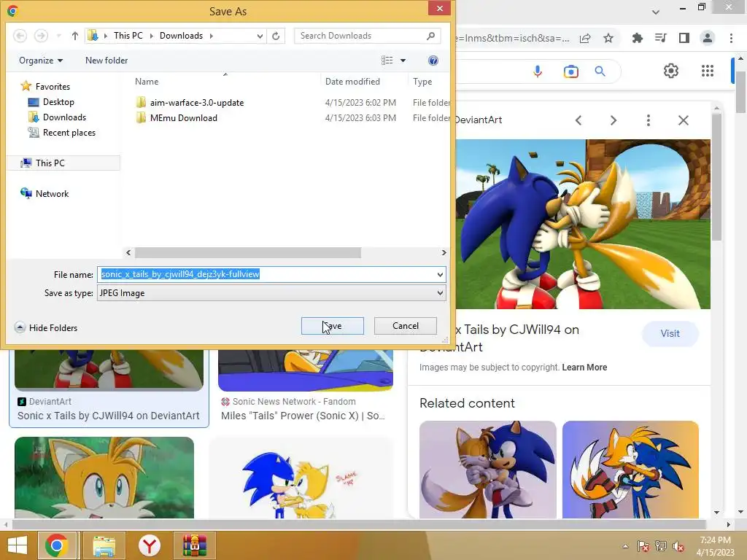Create a New folder
The image size is (747, 560).
click(x=107, y=61)
